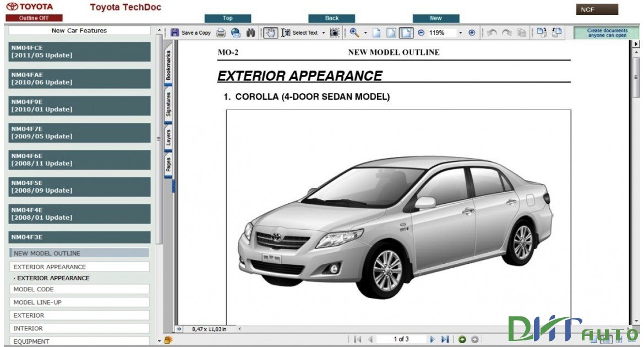The width and height of the screenshot is (644, 347).
Task: Click sidebar scroll up arrow
Action: coord(160,30)
